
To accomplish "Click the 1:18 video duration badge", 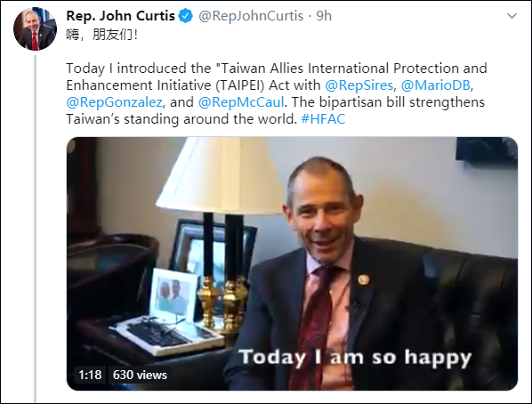I will [x=90, y=375].
